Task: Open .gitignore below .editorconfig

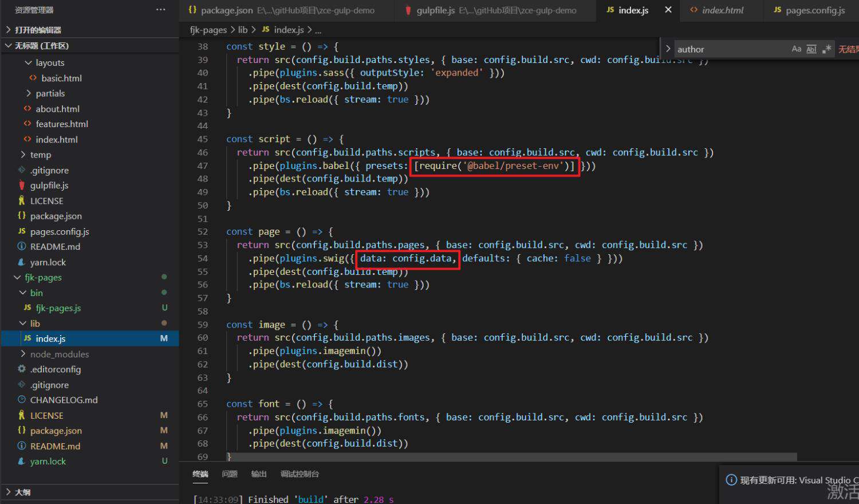Action: (x=49, y=385)
